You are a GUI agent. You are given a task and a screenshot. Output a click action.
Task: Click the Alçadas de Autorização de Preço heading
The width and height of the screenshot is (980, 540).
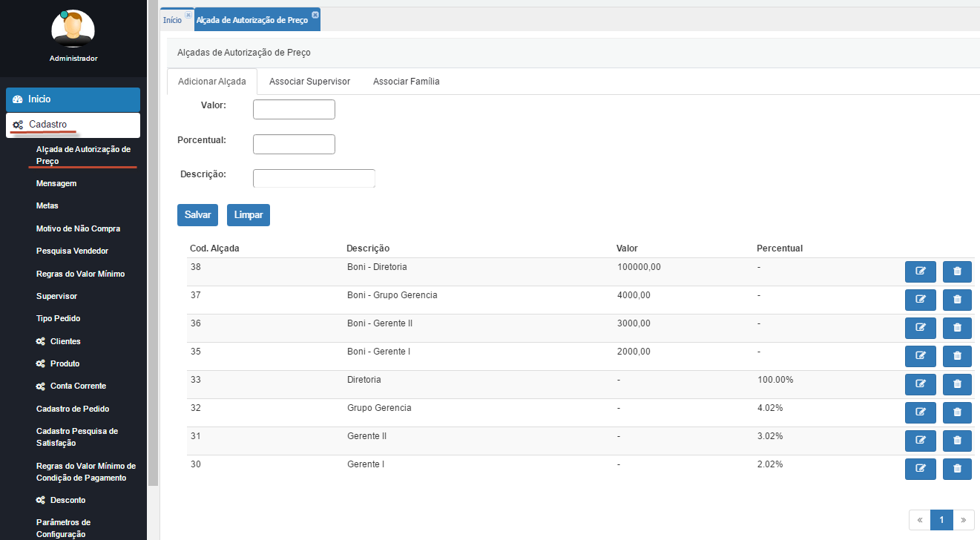click(244, 53)
